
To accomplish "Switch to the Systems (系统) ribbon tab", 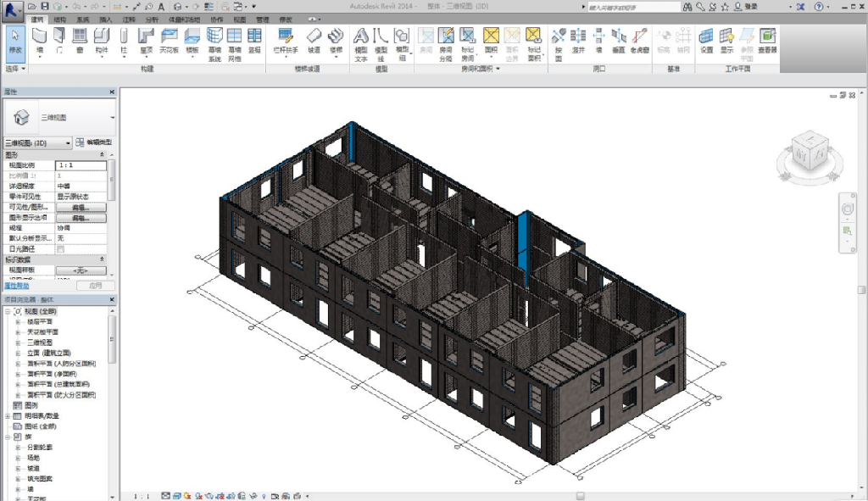I will [x=82, y=19].
